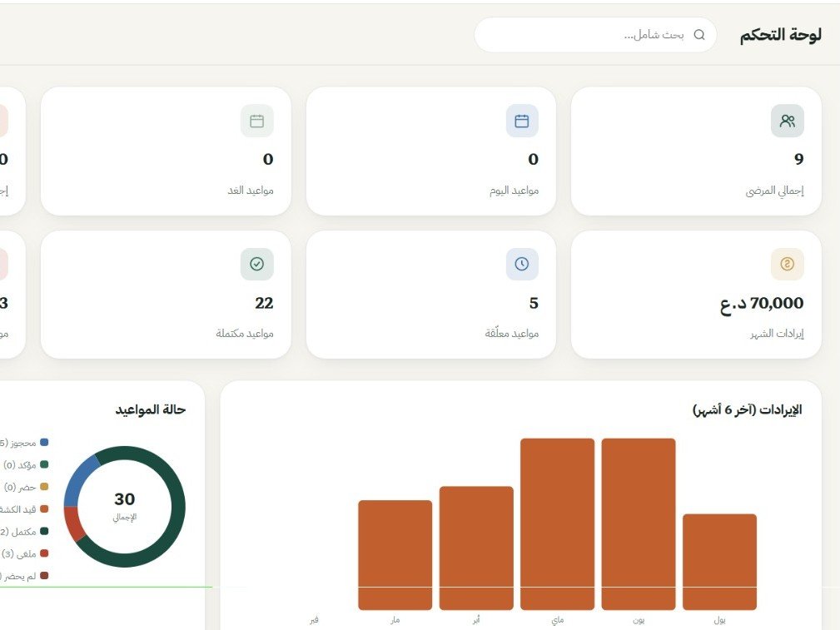Click the clock icon on مواعيد معلّقة card
The image size is (840, 630).
(x=522, y=264)
